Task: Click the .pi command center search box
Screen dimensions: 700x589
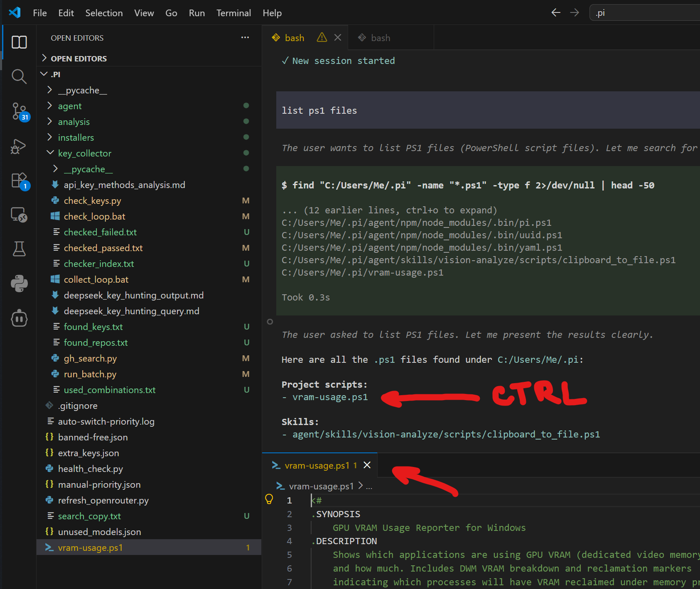Action: click(645, 13)
